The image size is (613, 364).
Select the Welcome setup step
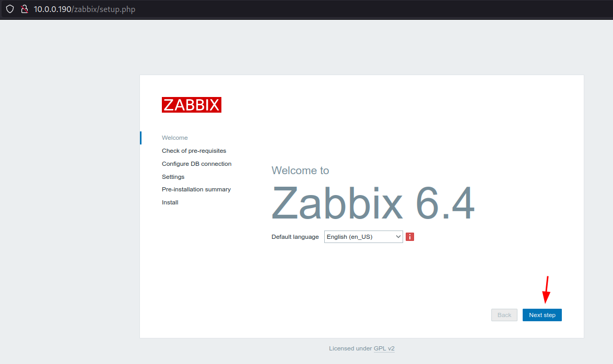[x=175, y=138]
